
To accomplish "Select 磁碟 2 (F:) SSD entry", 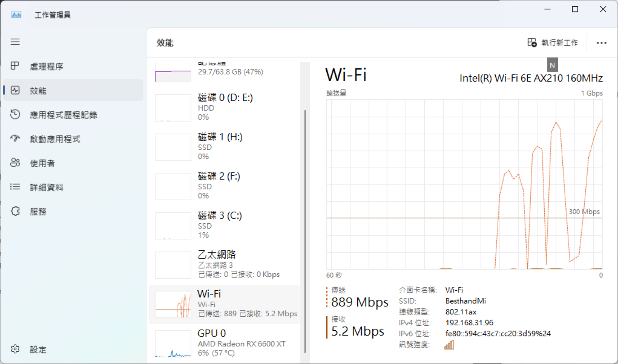I will [x=225, y=186].
